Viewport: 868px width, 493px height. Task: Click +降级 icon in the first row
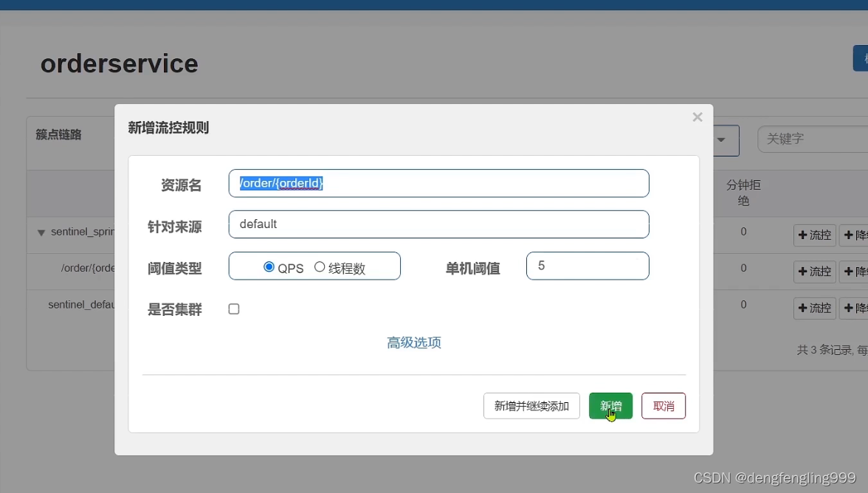point(853,235)
